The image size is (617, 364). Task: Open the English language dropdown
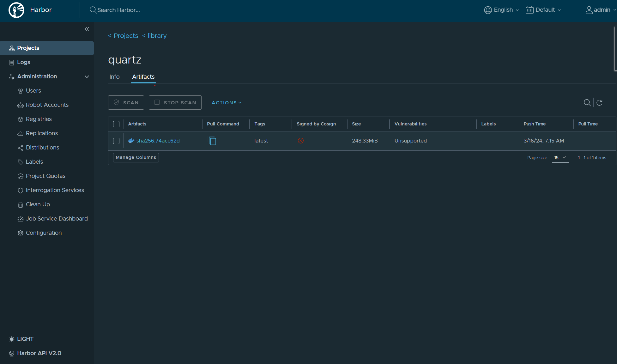502,10
